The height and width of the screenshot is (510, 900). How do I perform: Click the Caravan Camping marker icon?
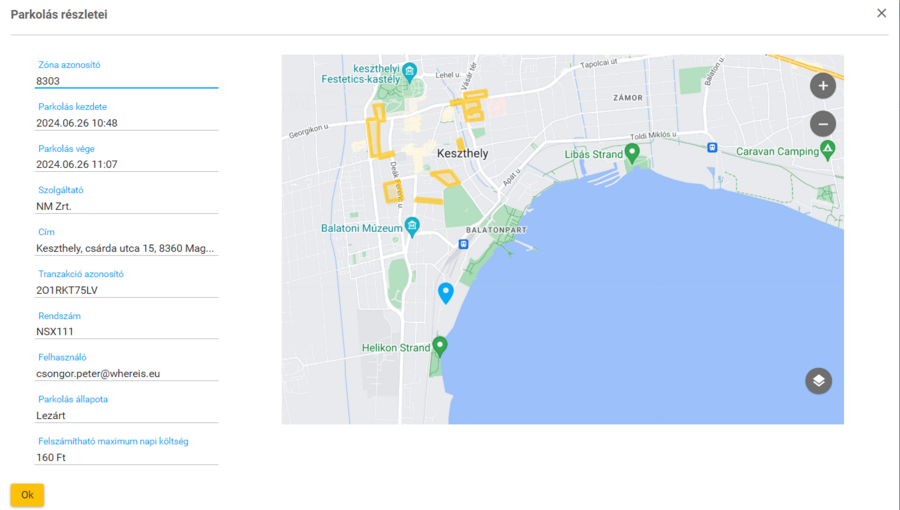[827, 149]
